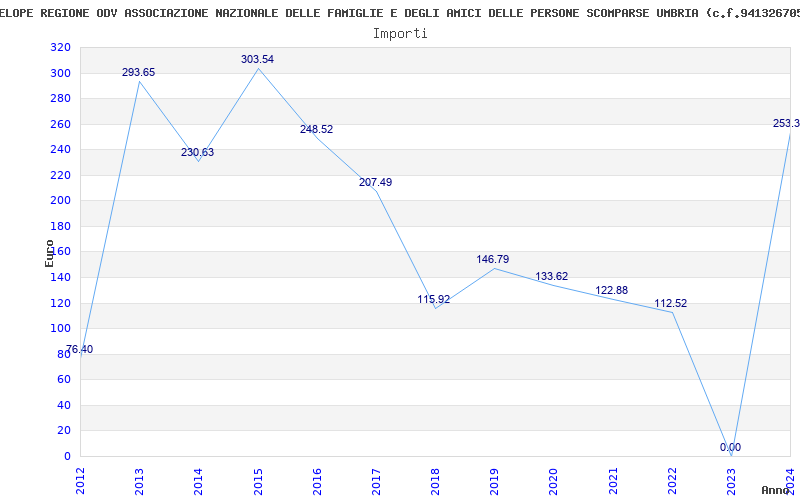Click the association name header text
800x500 pixels.
pyautogui.click(x=400, y=14)
